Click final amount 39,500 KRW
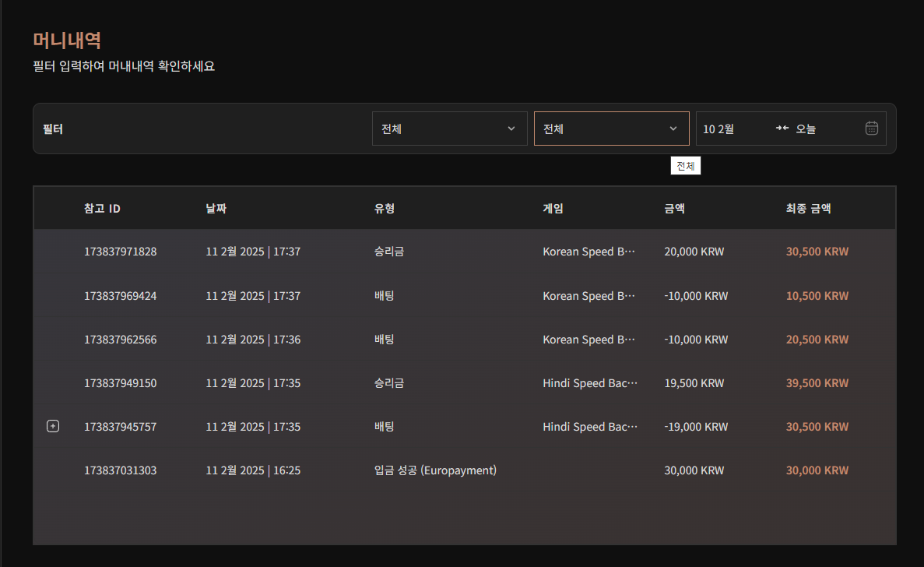Viewport: 924px width, 567px height. pyautogui.click(x=817, y=383)
